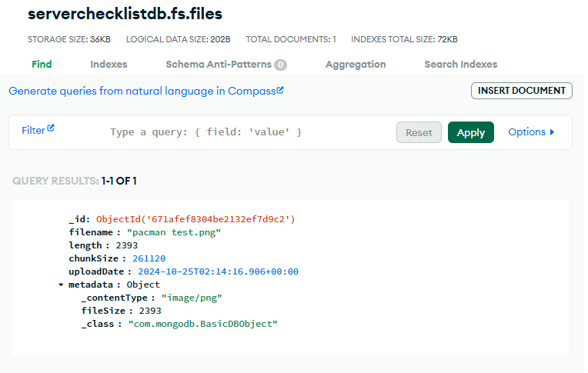The width and height of the screenshot is (588, 373).
Task: Open the Schema Anti-Patterns tab
Action: pyautogui.click(x=219, y=64)
